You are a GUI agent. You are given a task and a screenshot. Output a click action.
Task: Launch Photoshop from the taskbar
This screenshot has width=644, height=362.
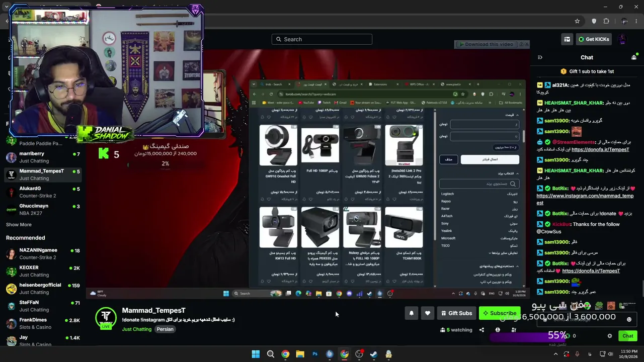pyautogui.click(x=315, y=354)
